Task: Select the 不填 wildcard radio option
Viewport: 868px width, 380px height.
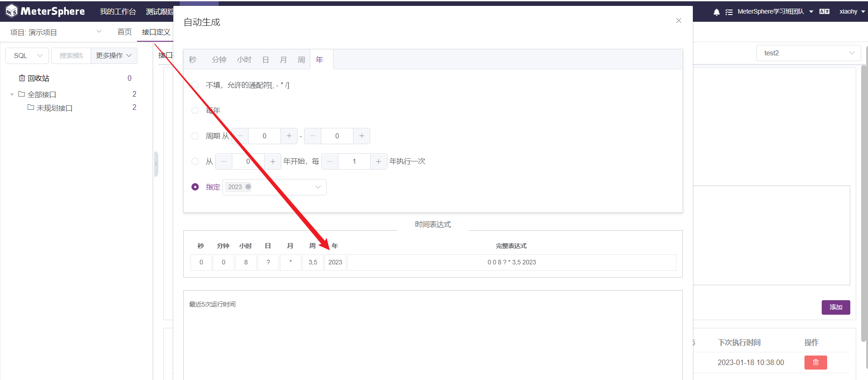Action: pos(195,85)
